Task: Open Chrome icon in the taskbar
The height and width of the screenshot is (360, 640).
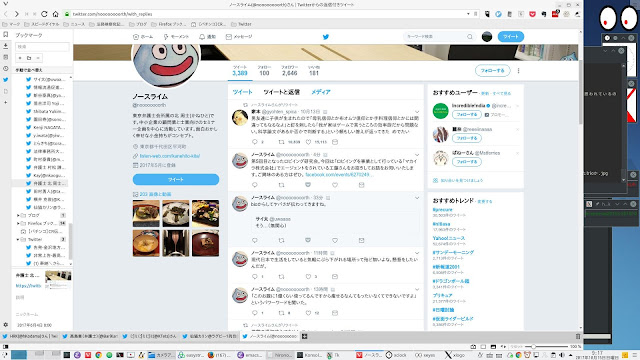Action: pyautogui.click(x=98, y=355)
